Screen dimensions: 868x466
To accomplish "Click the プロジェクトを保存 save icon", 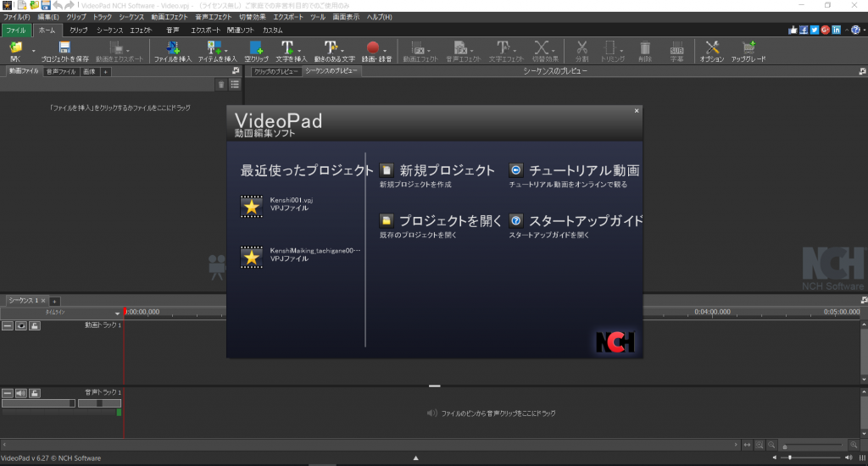I will click(64, 47).
